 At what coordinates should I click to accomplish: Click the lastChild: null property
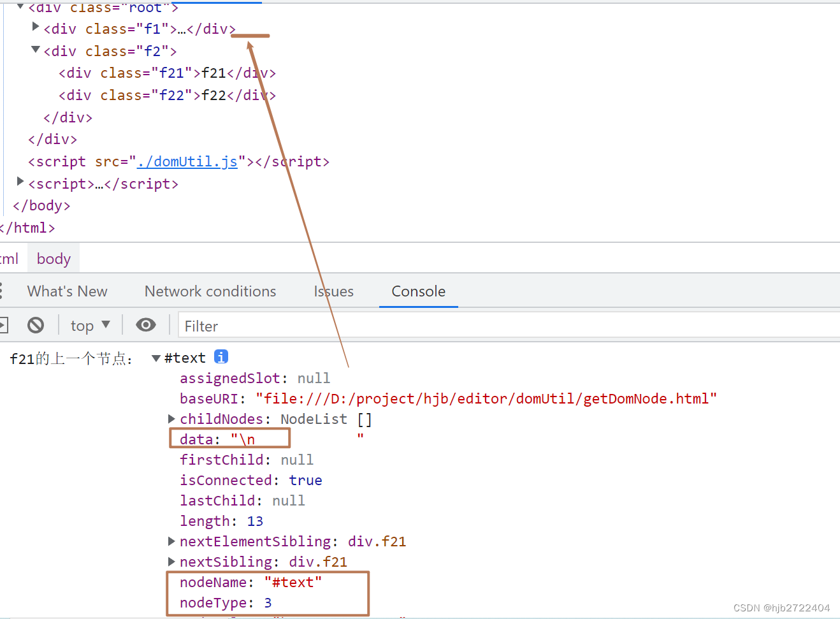tap(242, 501)
